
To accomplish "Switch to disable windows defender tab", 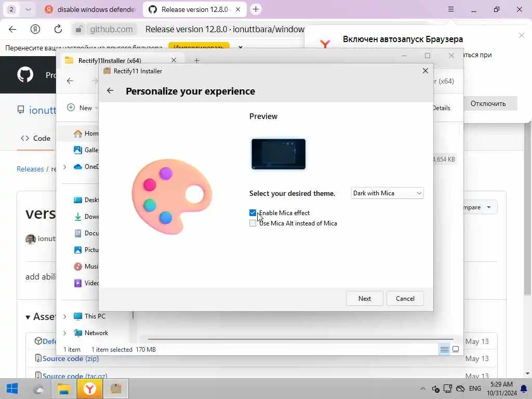I will pyautogui.click(x=91, y=9).
